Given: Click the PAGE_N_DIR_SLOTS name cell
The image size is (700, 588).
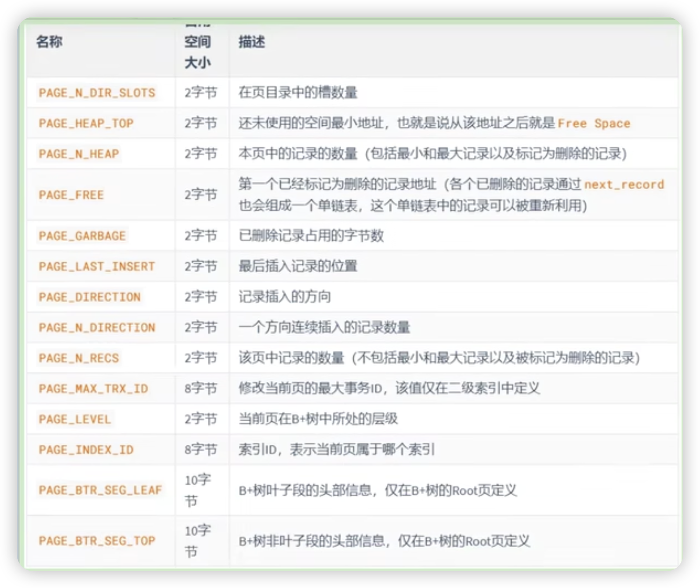Looking at the screenshot, I should pos(97,93).
